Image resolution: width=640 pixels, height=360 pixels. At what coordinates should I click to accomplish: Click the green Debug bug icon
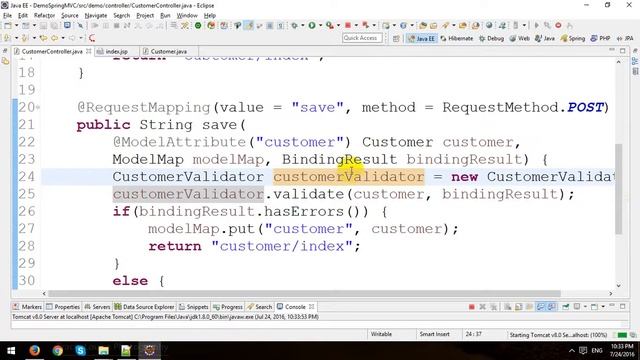pyautogui.click(x=294, y=25)
